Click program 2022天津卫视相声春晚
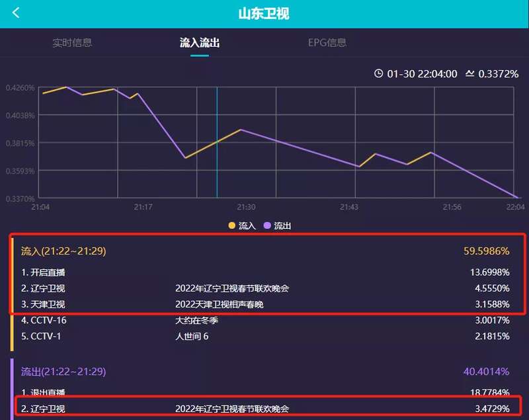This screenshot has width=529, height=420. pyautogui.click(x=220, y=304)
